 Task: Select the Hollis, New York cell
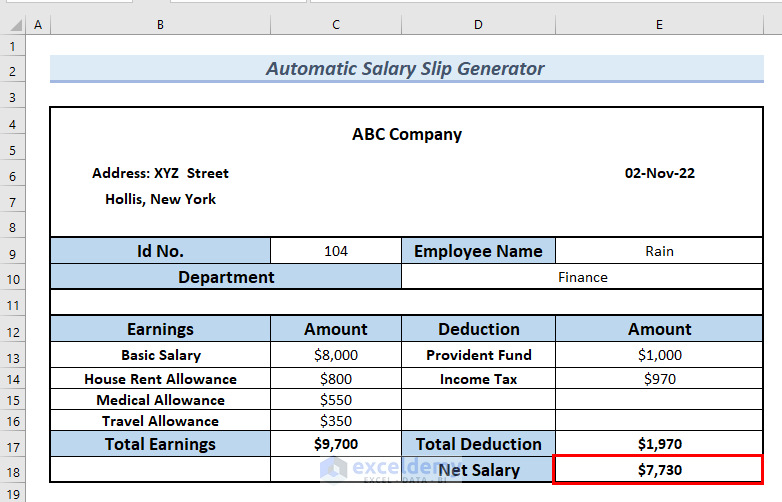(x=160, y=199)
